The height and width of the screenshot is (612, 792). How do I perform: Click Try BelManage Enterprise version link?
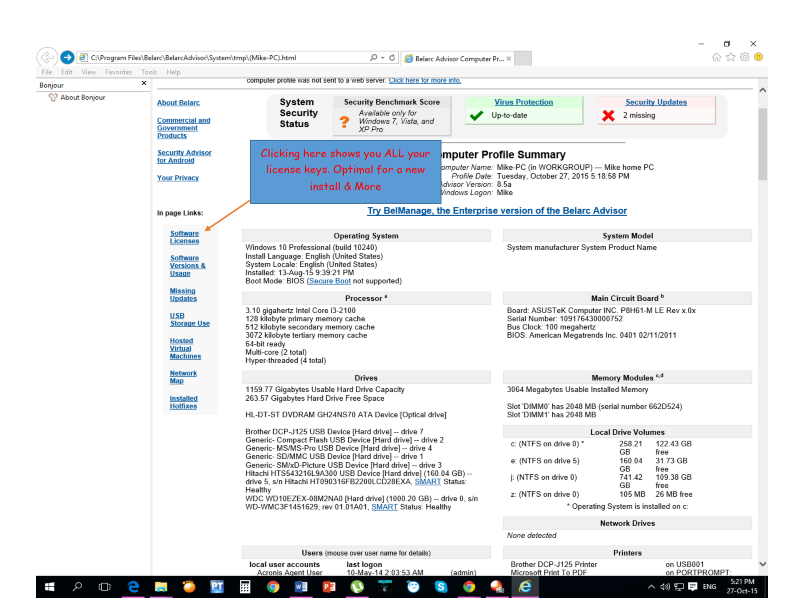pos(497,211)
